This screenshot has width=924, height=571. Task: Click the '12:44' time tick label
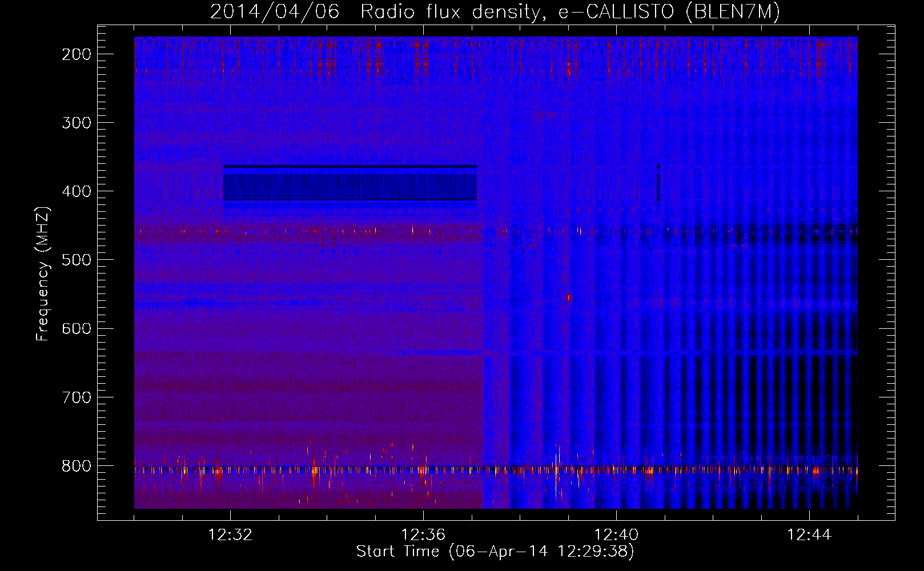tap(809, 535)
